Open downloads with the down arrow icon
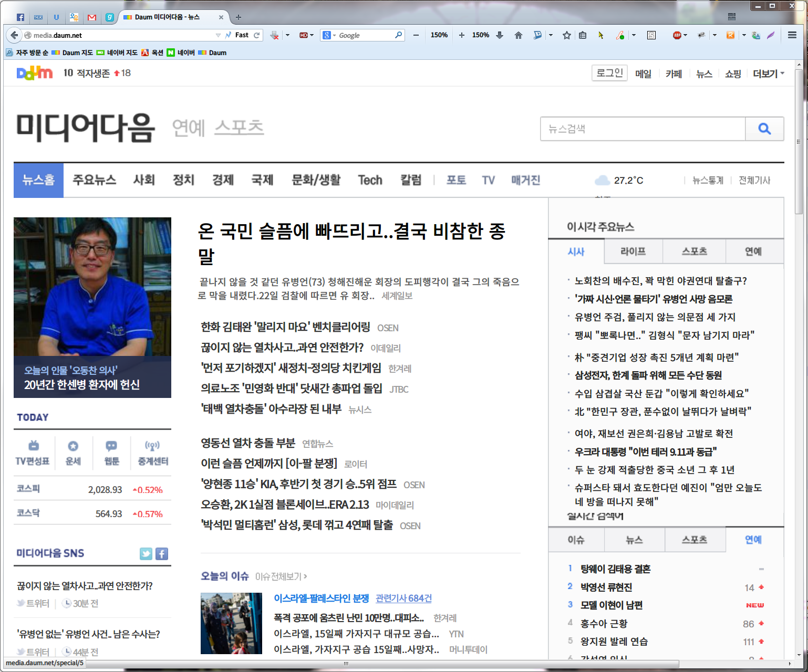 click(x=500, y=35)
